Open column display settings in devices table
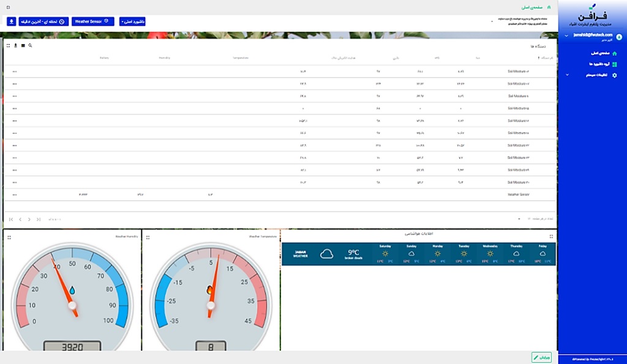 tap(23, 45)
